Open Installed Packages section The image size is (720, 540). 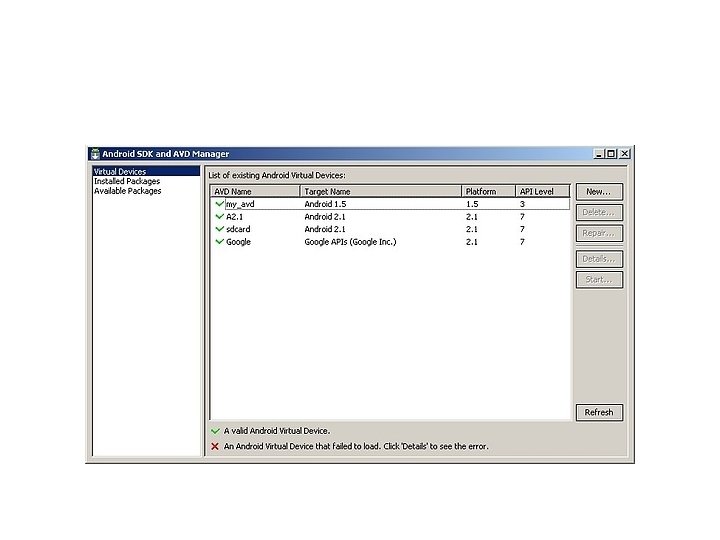click(x=127, y=181)
